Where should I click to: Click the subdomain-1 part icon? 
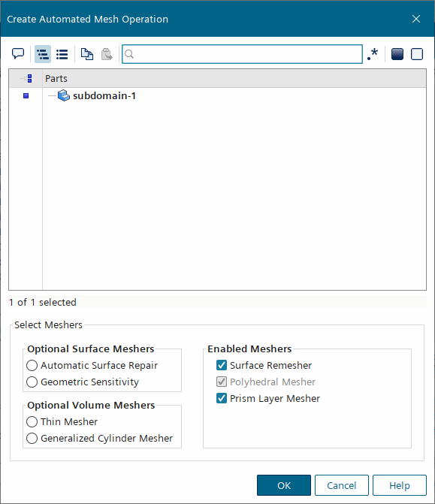tap(64, 95)
